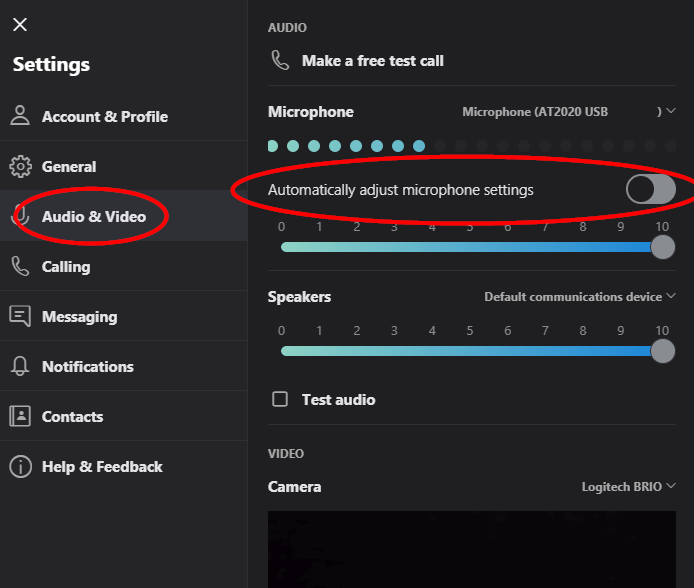Click the Help & Feedback info icon
Image resolution: width=694 pixels, height=588 pixels.
pos(20,466)
